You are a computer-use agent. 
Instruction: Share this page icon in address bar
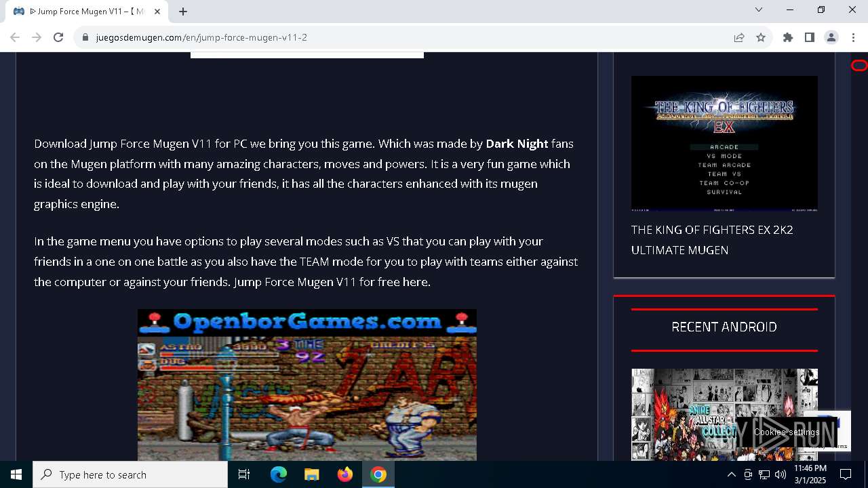739,37
